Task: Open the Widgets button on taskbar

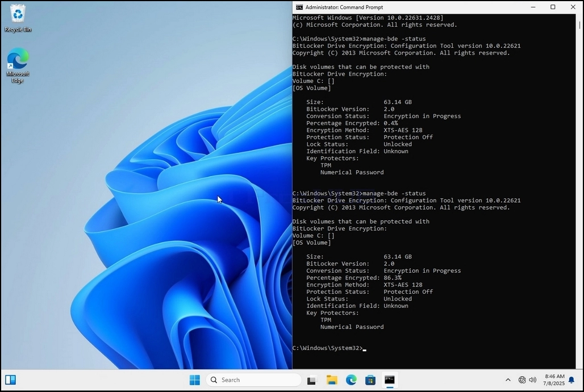Action: click(10, 380)
